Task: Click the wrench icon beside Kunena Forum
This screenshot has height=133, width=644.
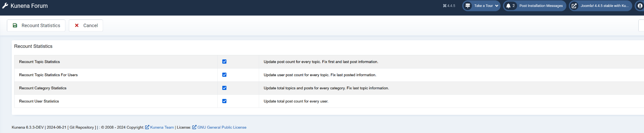Action: point(5,6)
